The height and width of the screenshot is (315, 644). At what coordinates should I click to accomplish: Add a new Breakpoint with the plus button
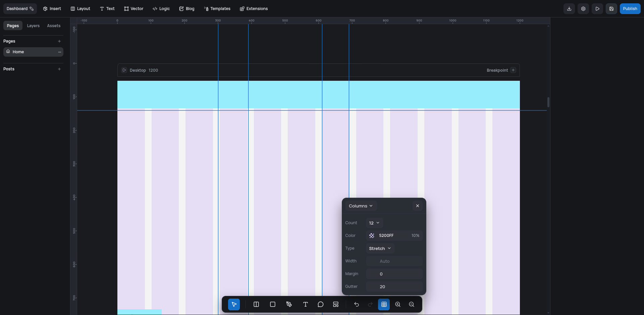(x=513, y=70)
